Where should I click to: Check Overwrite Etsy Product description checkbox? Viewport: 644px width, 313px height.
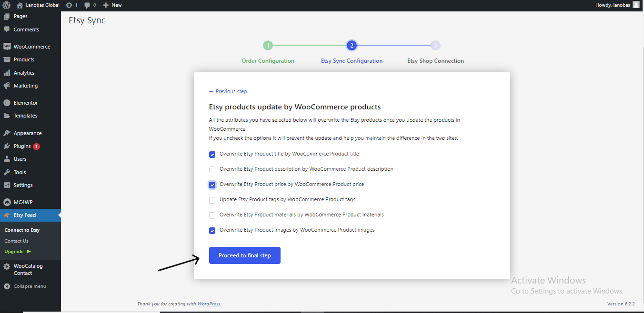(x=212, y=170)
